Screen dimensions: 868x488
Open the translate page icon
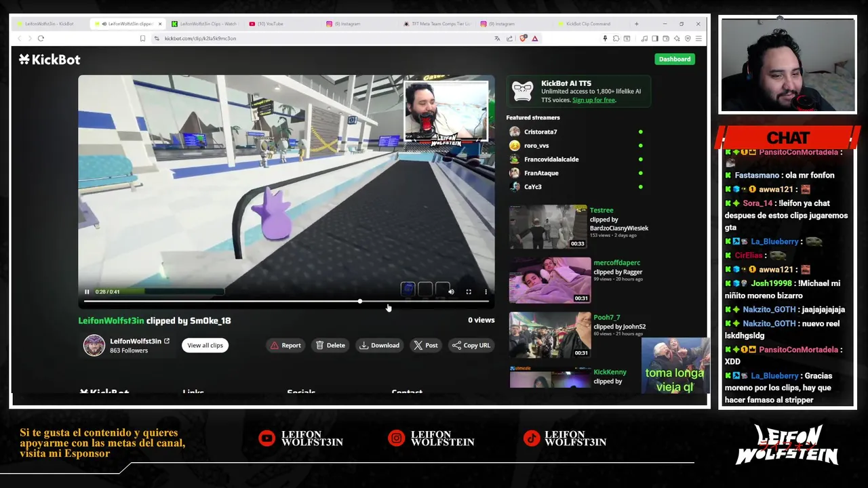(x=497, y=39)
